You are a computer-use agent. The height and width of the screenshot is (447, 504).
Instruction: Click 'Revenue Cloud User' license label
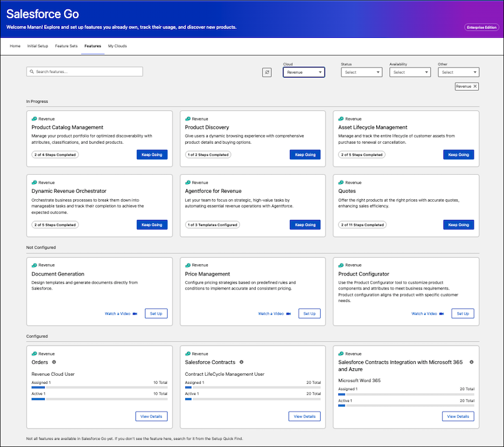point(53,374)
